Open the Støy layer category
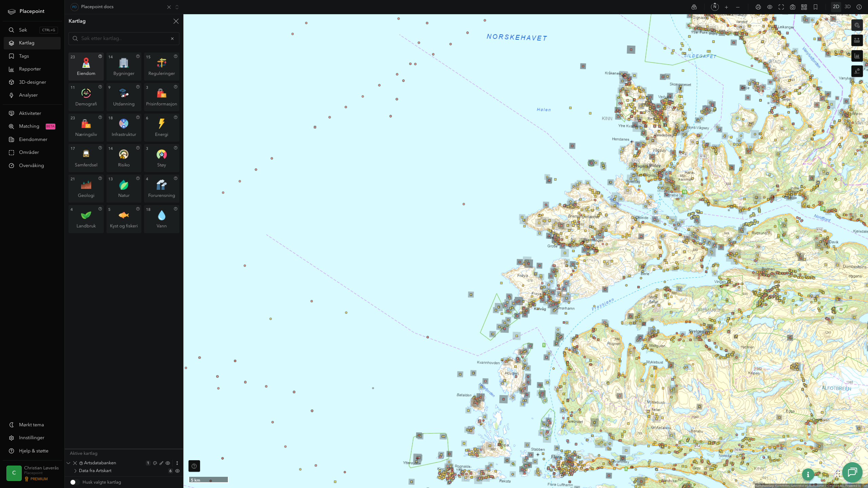Viewport: 868px width, 488px height. point(161,158)
